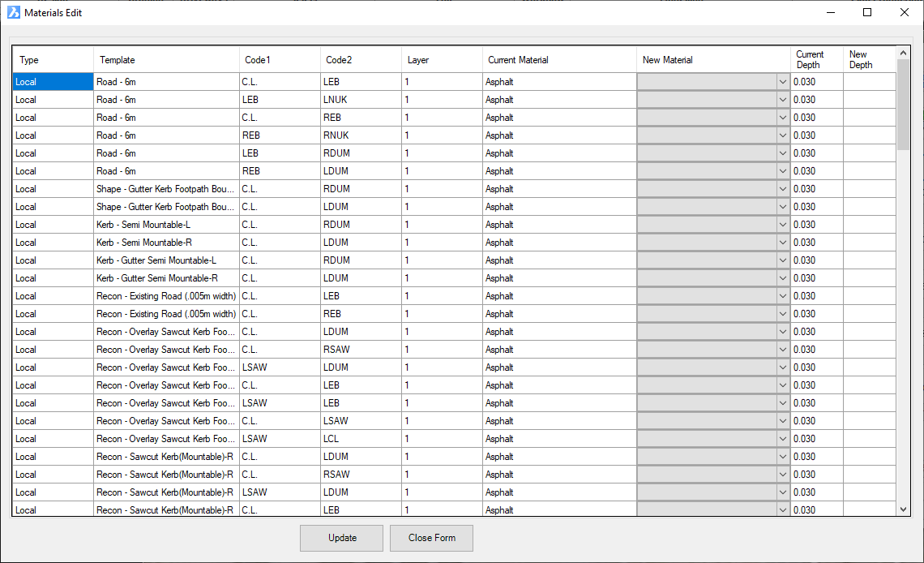Image resolution: width=924 pixels, height=563 pixels.
Task: Open New Material dropdown for the LCL row
Action: pyautogui.click(x=783, y=439)
